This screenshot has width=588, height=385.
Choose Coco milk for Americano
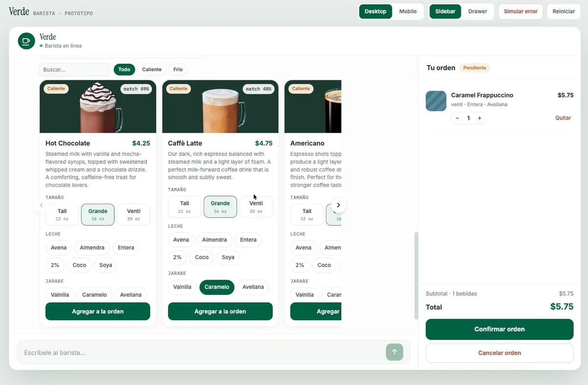click(324, 265)
